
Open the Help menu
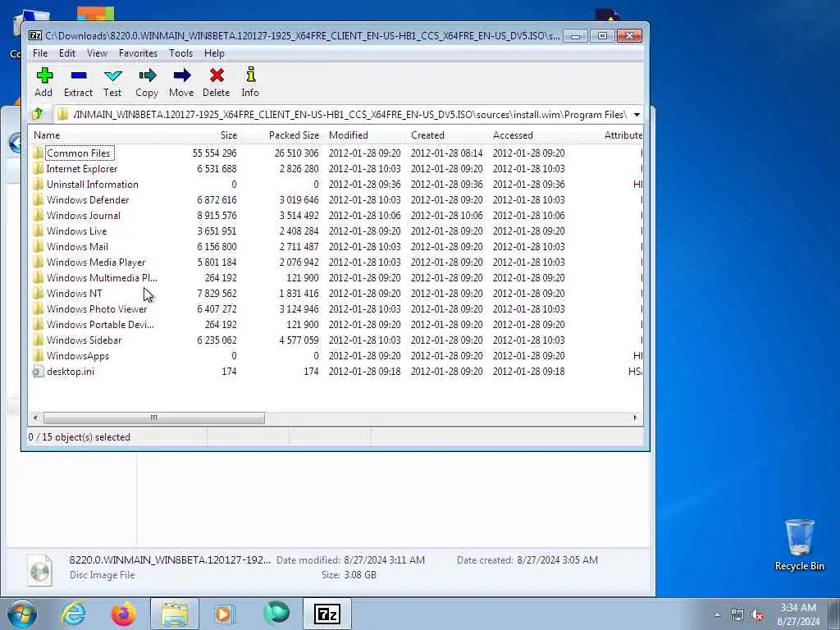(214, 53)
